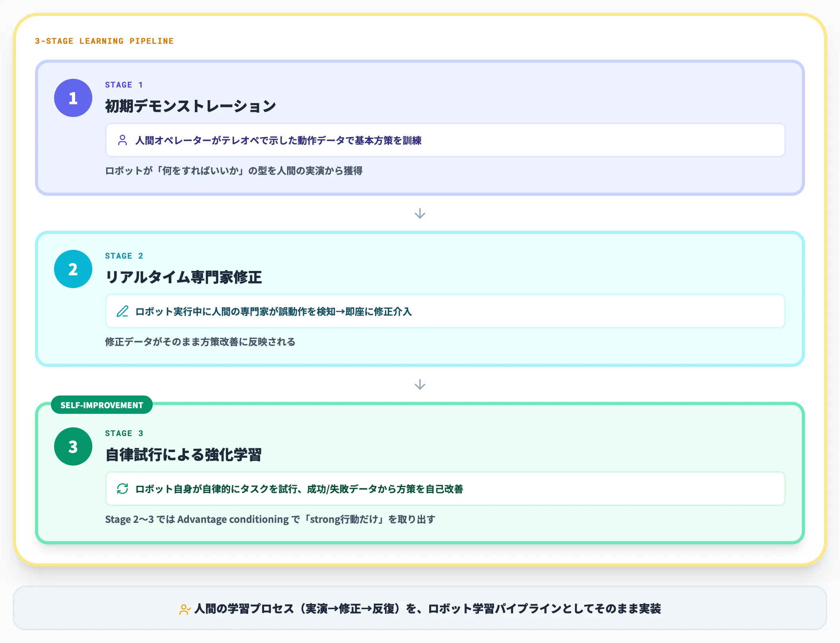The width and height of the screenshot is (840, 643).
Task: Click the title '自律試行による強化学習'
Action: click(183, 455)
